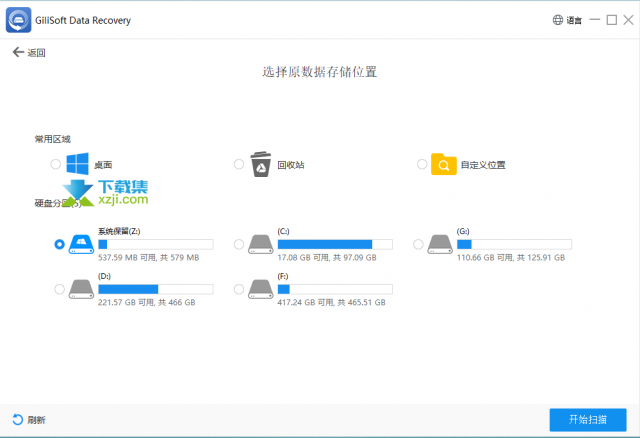
Task: Click the 221.57 GB 可用 size text
Action: 147,302
